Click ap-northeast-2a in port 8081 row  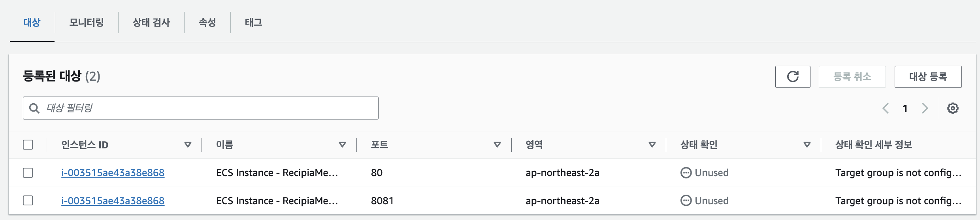[x=562, y=201]
